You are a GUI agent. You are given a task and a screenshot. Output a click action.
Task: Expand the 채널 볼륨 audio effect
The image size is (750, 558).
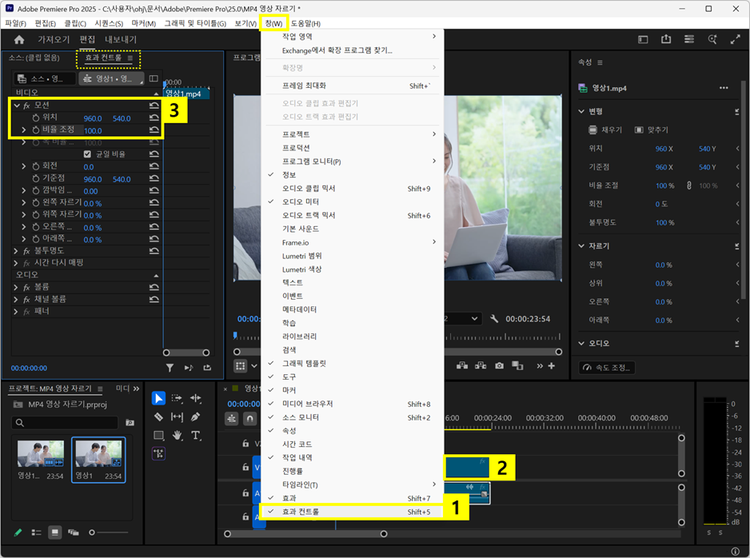pos(15,299)
